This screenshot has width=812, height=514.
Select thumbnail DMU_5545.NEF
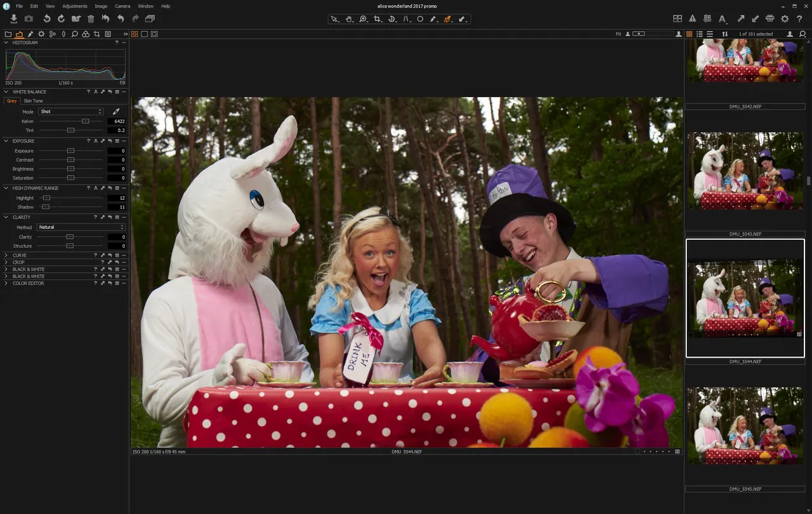[745, 425]
